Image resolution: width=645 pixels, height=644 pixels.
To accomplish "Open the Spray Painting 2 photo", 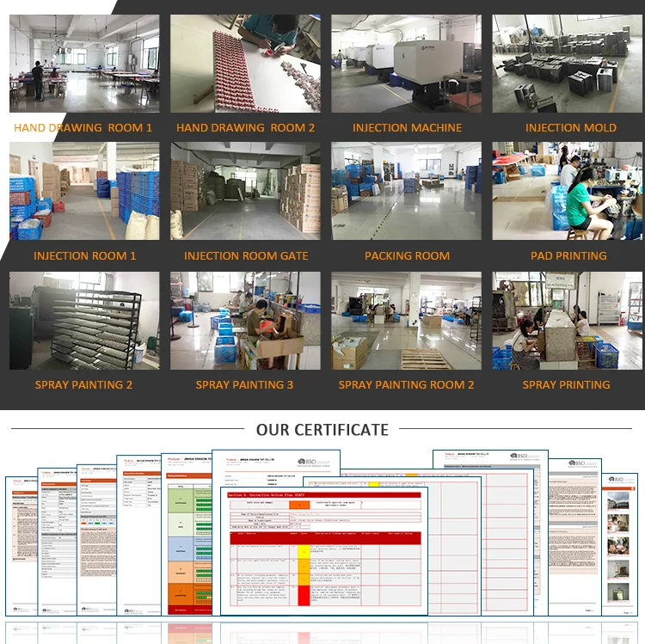I will (84, 321).
